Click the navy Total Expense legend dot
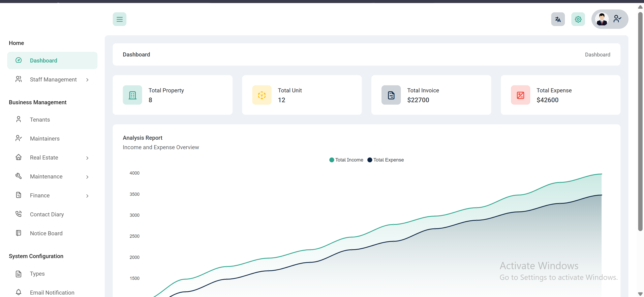The image size is (644, 297). [x=369, y=160]
